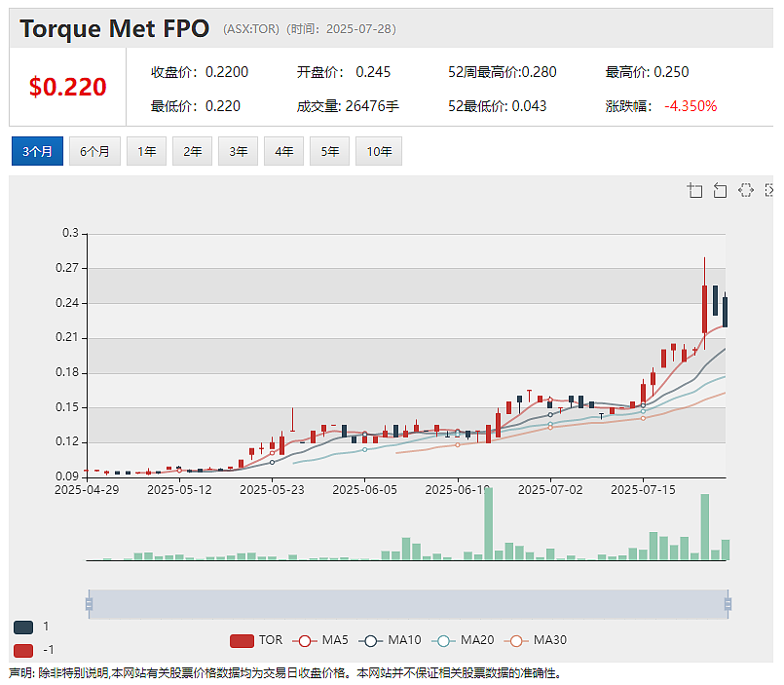Viewport: 784px width, 685px height.
Task: Click the 2025-07-02 axis date label
Action: coord(550,490)
